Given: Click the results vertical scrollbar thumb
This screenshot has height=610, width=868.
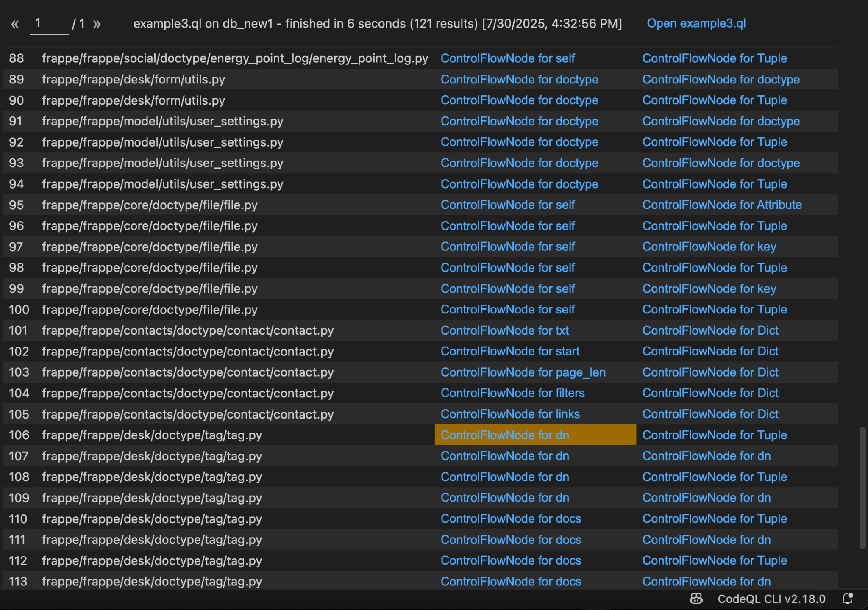Looking at the screenshot, I should tap(862, 487).
